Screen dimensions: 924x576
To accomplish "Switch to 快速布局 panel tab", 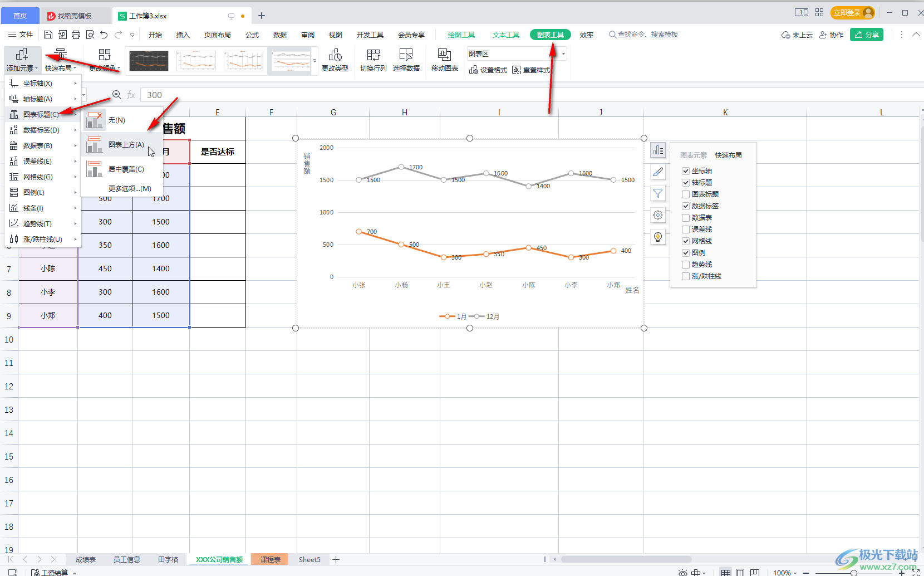I will [728, 155].
